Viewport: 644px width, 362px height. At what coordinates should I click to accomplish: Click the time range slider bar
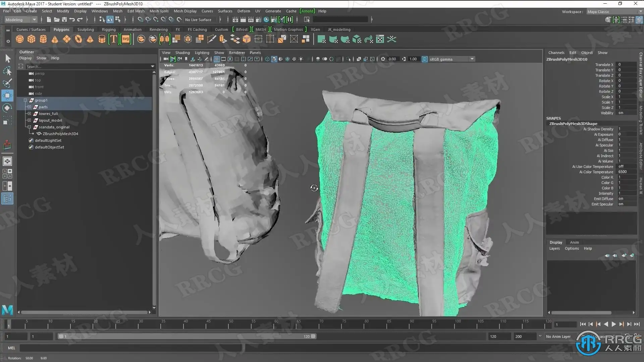click(186, 337)
